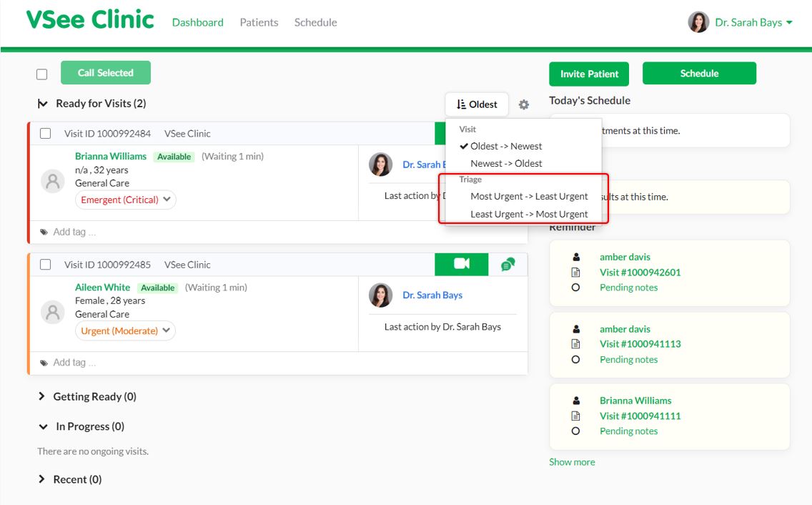
Task: Click the VSee Clinic logo
Action: tap(90, 20)
